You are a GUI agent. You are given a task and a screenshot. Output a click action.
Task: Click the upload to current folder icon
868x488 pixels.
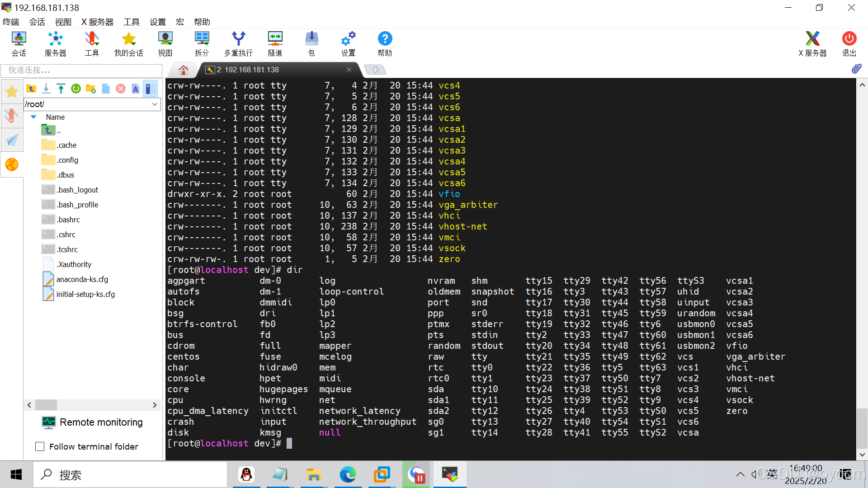tap(61, 89)
